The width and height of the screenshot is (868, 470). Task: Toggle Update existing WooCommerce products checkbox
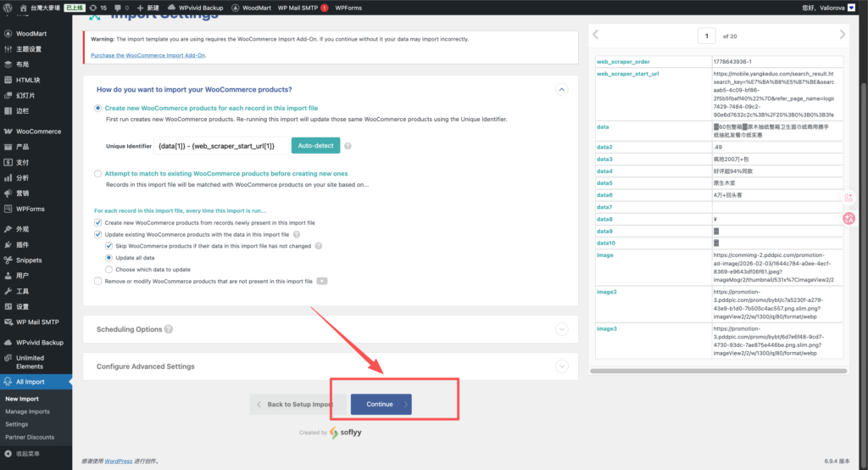click(x=98, y=234)
